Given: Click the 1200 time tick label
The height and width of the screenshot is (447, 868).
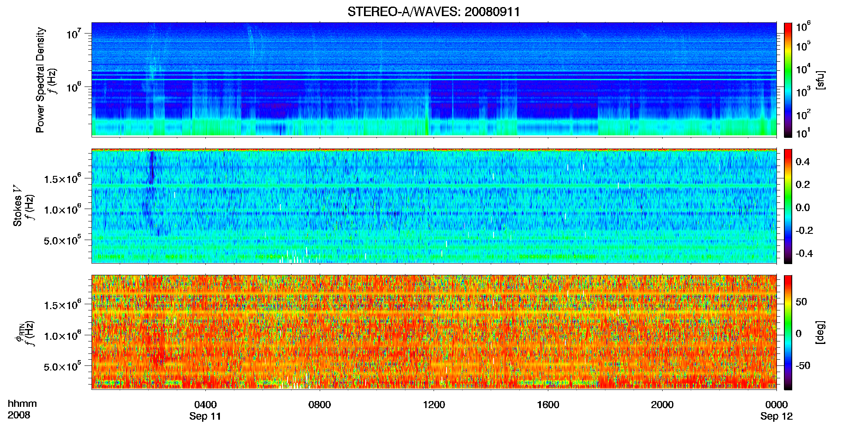Looking at the screenshot, I should [x=434, y=405].
